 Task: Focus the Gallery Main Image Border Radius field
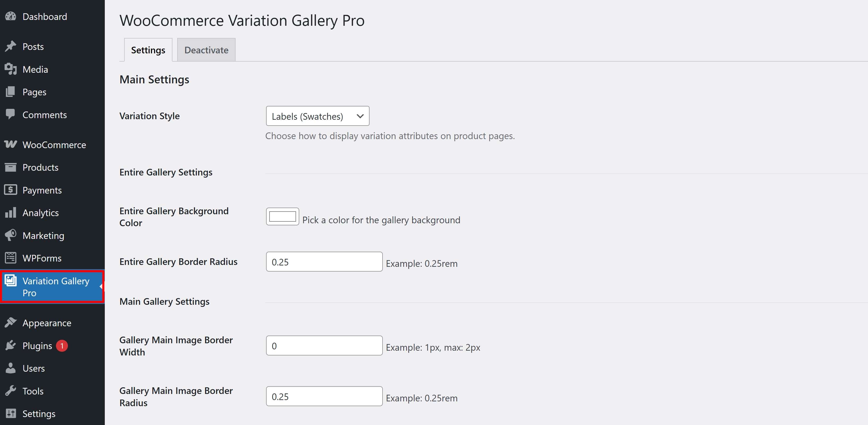coord(324,396)
